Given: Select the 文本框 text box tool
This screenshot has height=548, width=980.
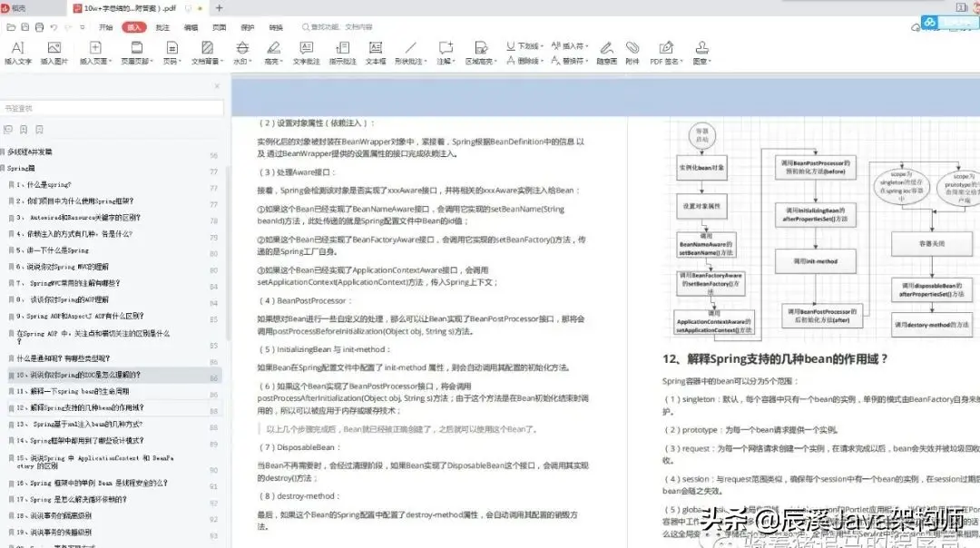Looking at the screenshot, I should point(376,53).
